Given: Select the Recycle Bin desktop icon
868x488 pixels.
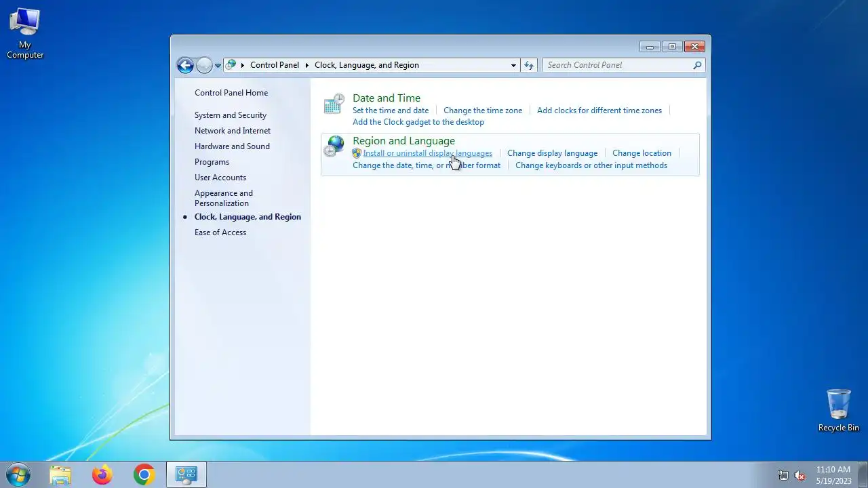Looking at the screenshot, I should click(839, 411).
